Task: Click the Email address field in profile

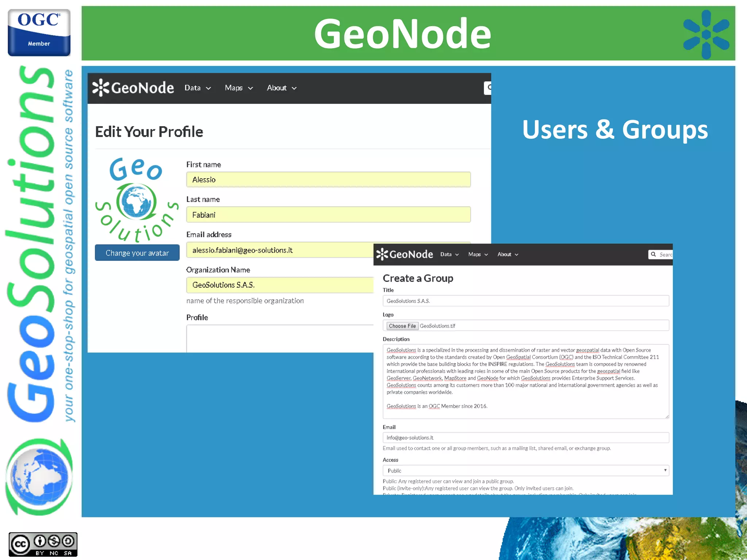Action: tap(280, 250)
